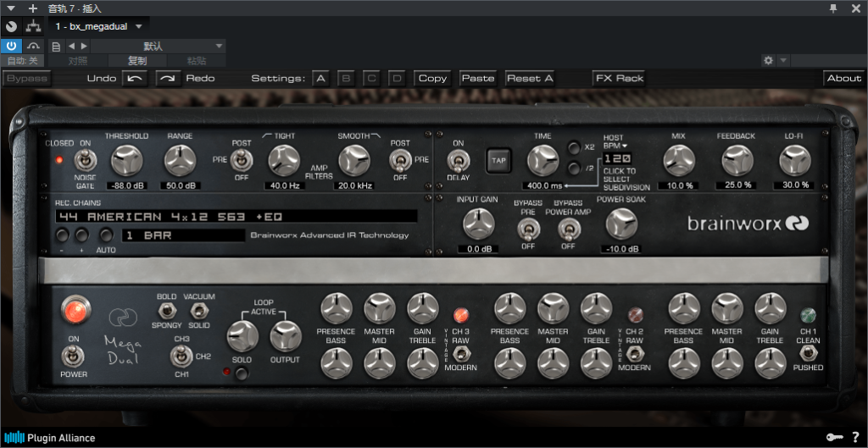Click the delay BPM 120 field
868x448 pixels.
pos(617,158)
